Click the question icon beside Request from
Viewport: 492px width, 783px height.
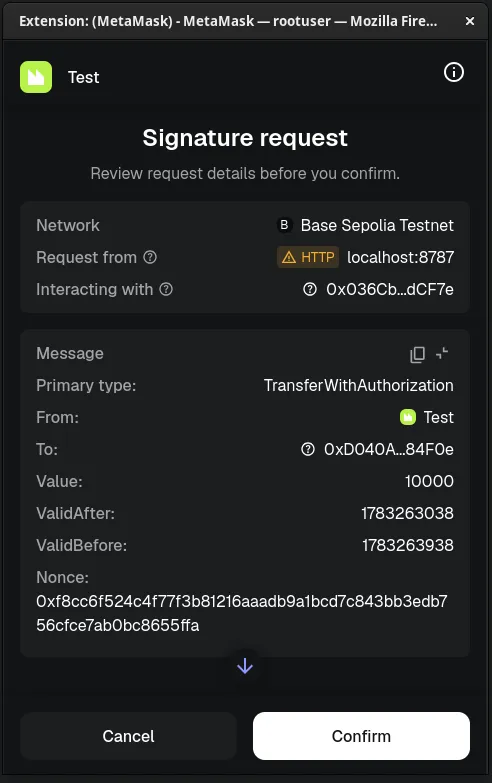[150, 257]
